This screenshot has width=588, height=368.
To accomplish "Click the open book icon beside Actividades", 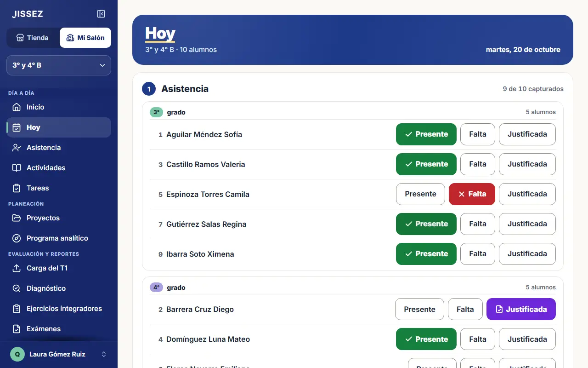I will coord(17,168).
